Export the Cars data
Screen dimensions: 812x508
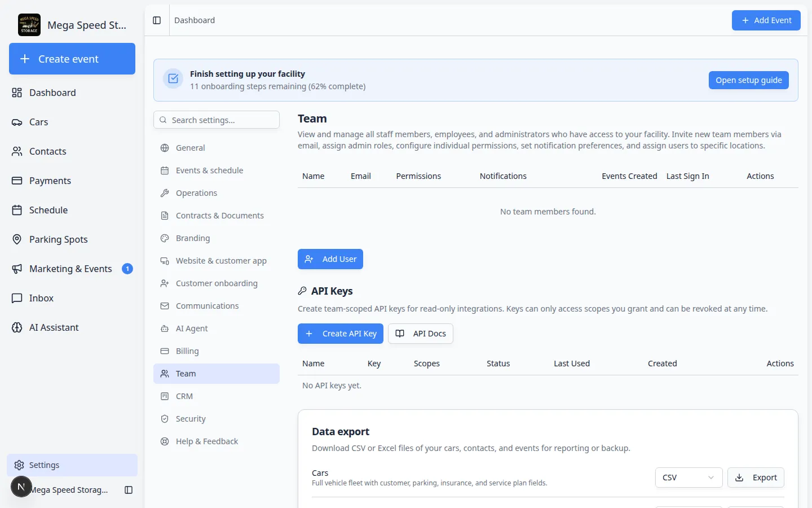756,478
